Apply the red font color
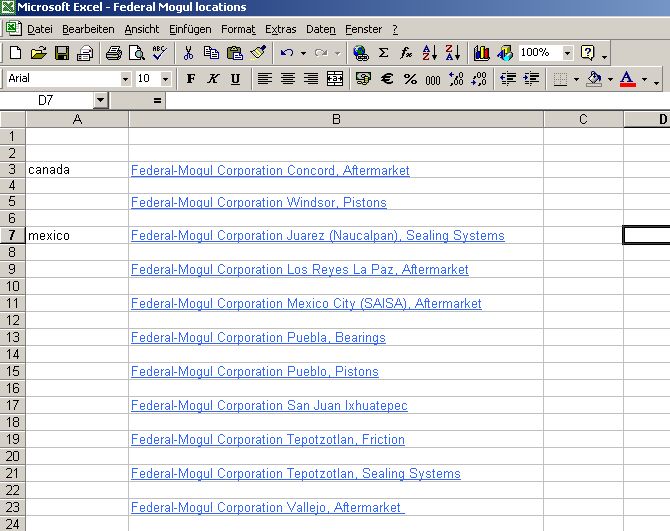This screenshot has width=670, height=531. click(627, 79)
